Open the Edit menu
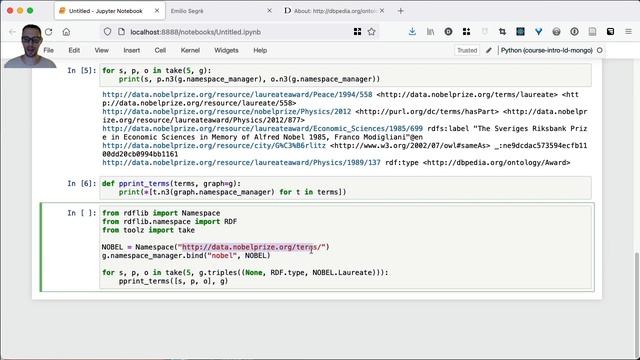640x360 pixels. 74,50
